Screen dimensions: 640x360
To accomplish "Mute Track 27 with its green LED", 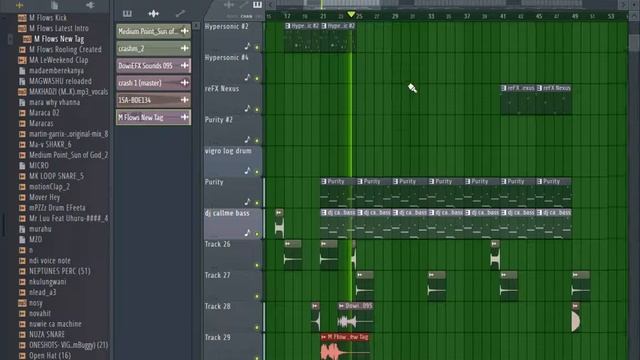I will (257, 296).
